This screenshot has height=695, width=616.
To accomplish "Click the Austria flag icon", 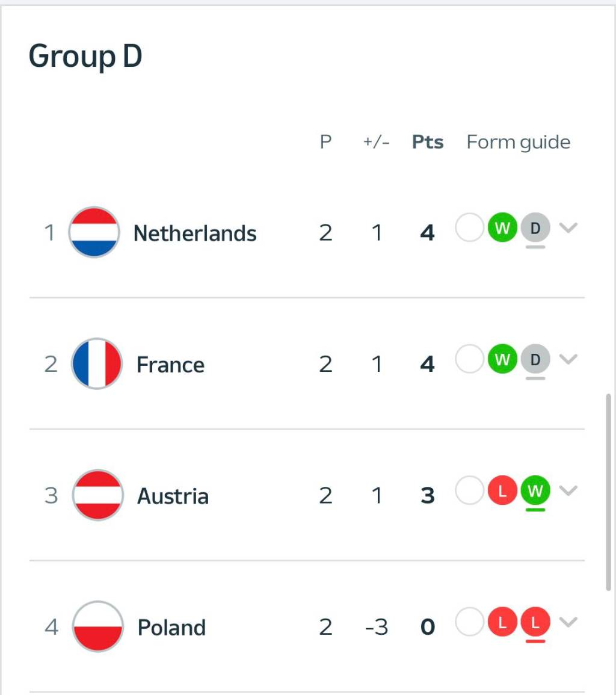I will [97, 495].
